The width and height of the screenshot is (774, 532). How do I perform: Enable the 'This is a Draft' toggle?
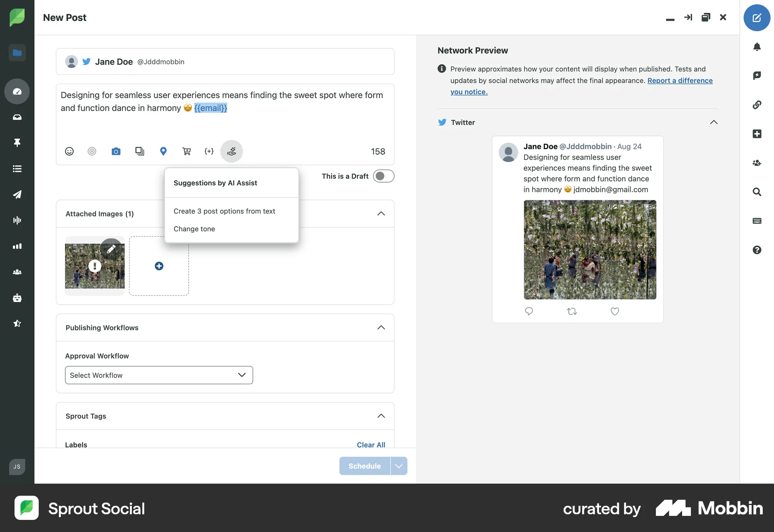point(383,176)
